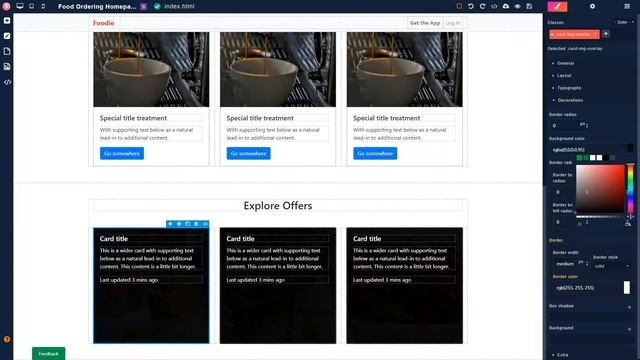Open the code panel in left sidebar
The width and height of the screenshot is (640, 360).
click(x=7, y=82)
